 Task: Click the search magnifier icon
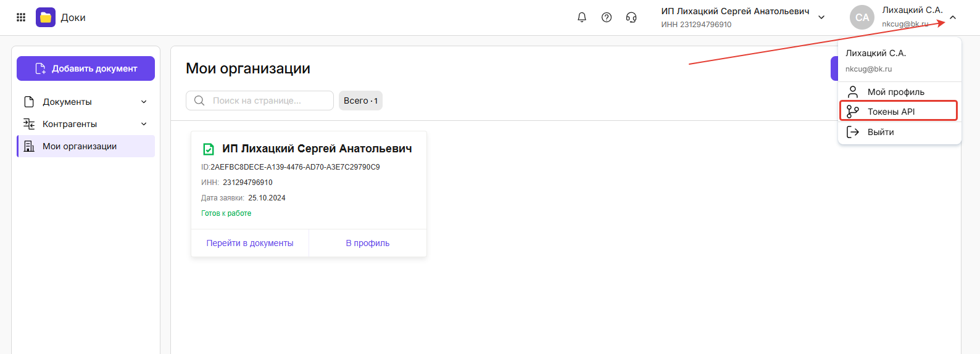pos(199,101)
